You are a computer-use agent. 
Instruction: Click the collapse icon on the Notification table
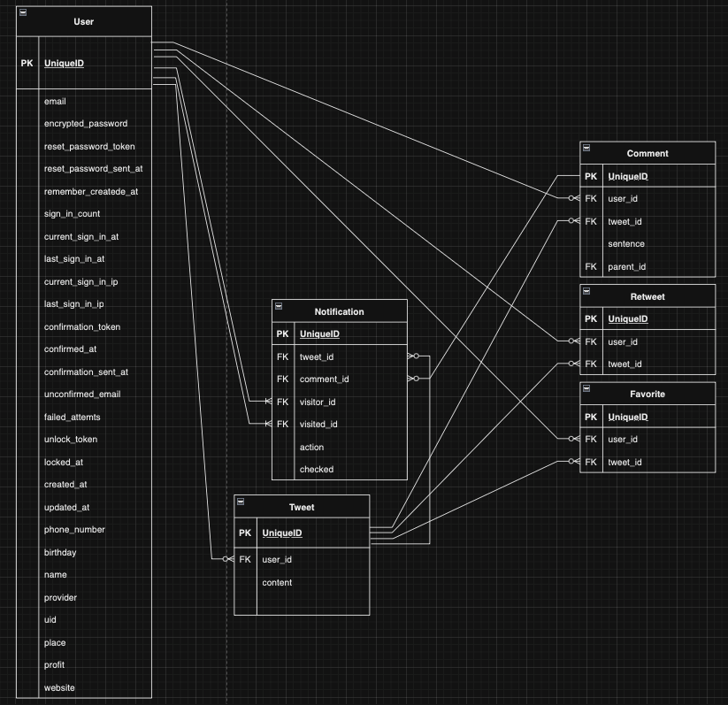point(278,306)
